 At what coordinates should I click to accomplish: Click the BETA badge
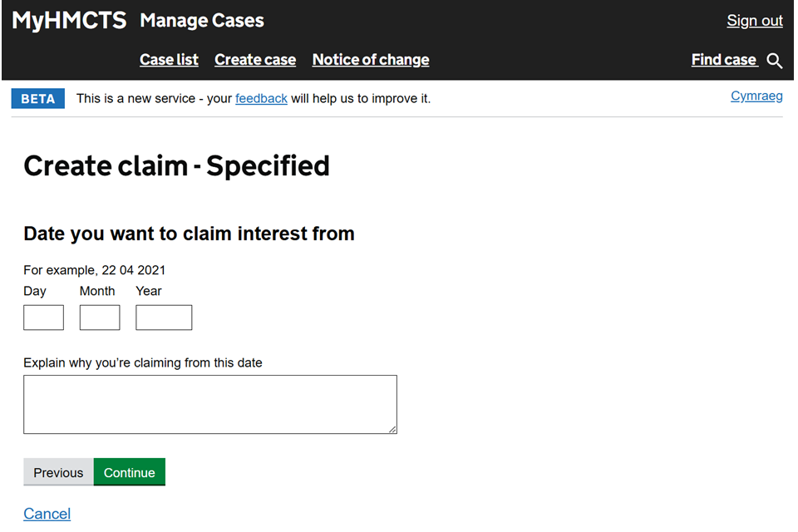tap(37, 99)
